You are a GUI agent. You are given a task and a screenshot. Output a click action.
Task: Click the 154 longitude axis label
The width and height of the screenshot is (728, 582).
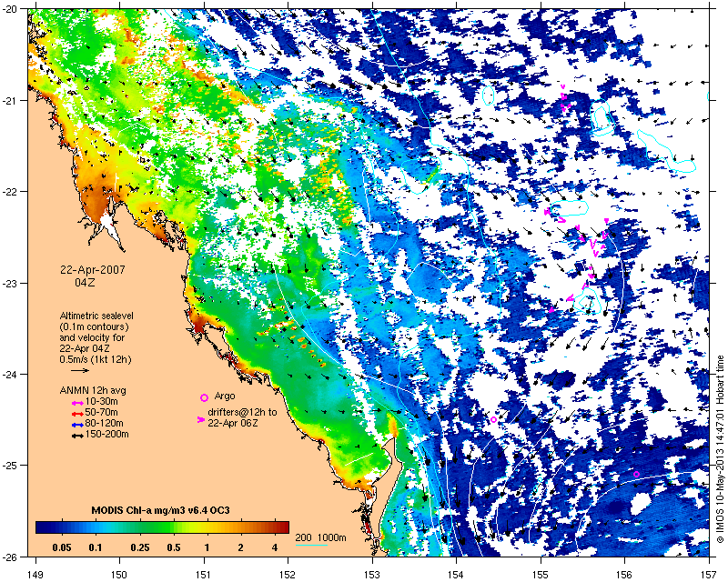[x=457, y=575]
